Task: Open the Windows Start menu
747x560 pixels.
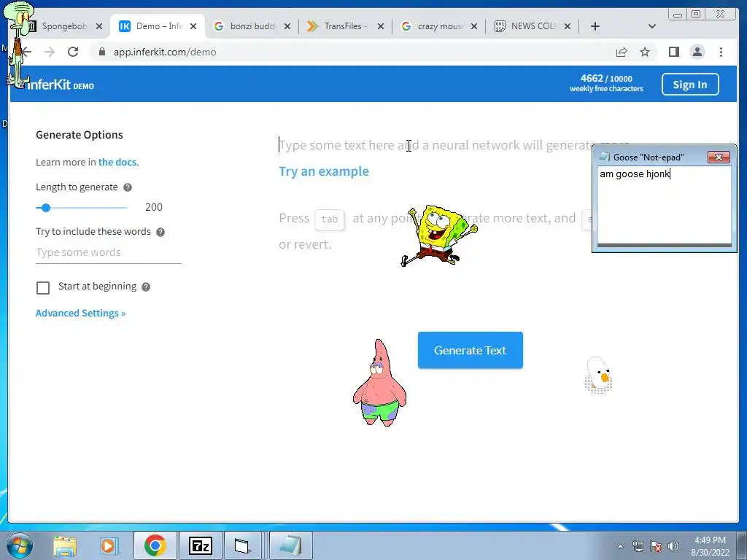Action: [20, 545]
